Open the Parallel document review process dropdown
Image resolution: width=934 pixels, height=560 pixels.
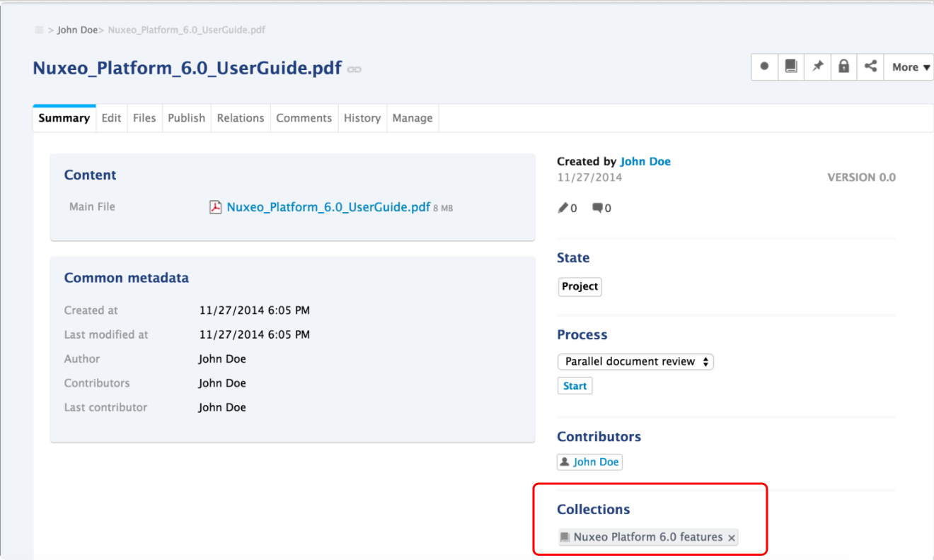(635, 361)
